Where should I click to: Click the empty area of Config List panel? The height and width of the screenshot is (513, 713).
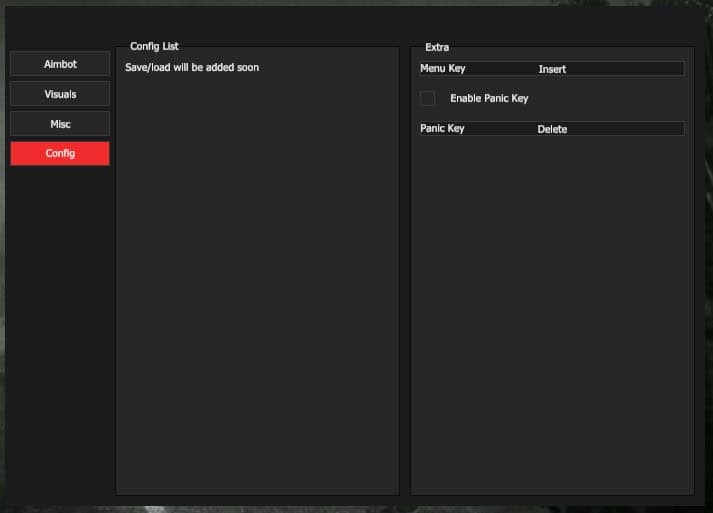click(257, 300)
